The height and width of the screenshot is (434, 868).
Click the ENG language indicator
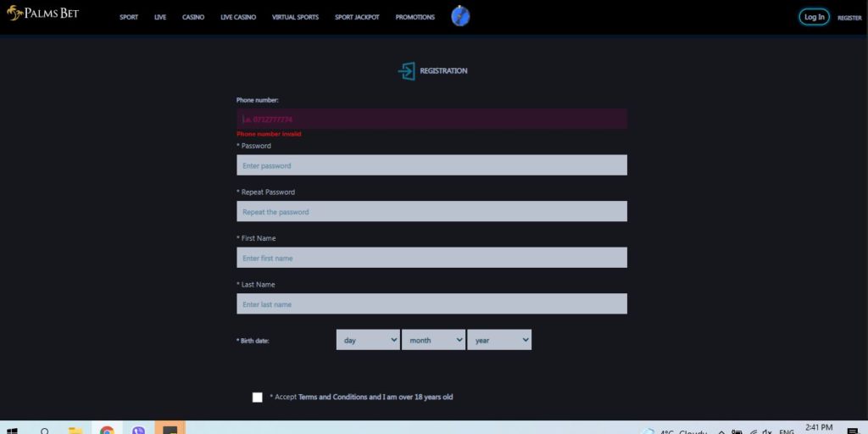click(x=787, y=431)
